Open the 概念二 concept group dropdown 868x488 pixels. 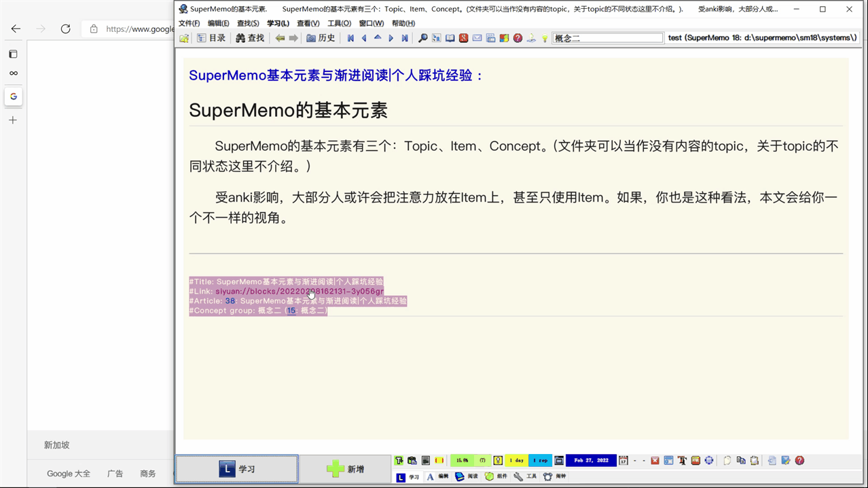607,37
